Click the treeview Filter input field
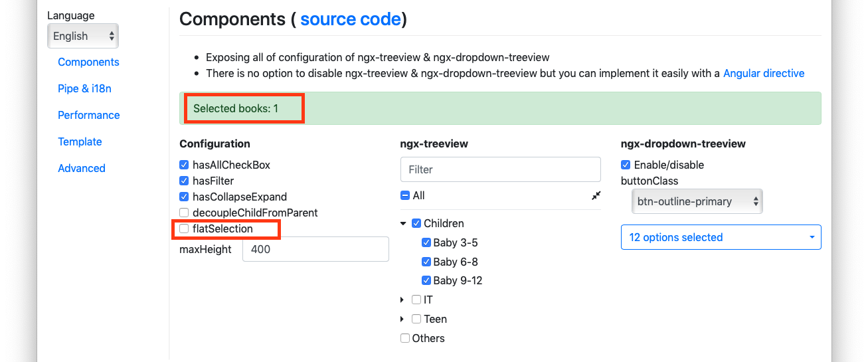 click(x=501, y=169)
